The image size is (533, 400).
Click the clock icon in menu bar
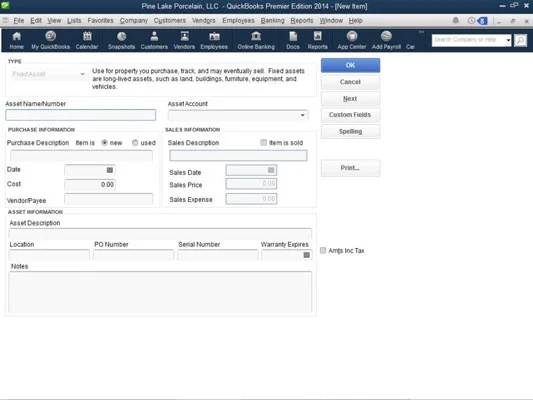coord(471,21)
